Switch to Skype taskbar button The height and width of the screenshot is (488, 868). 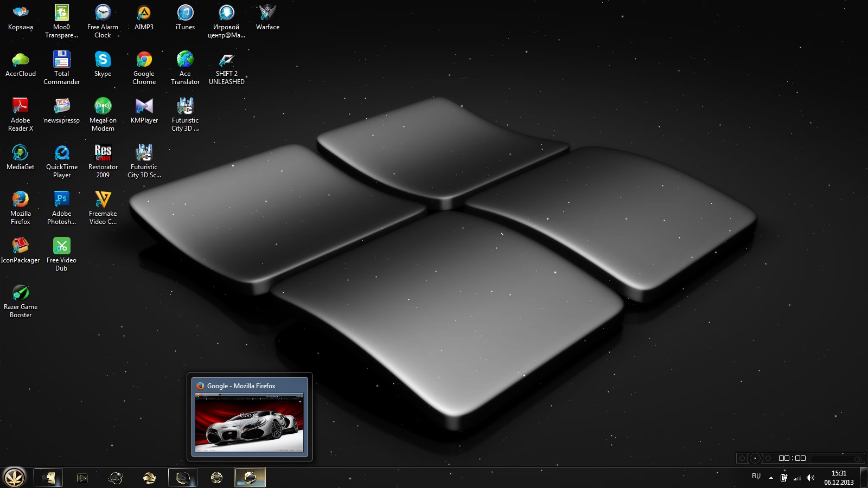pyautogui.click(x=183, y=478)
